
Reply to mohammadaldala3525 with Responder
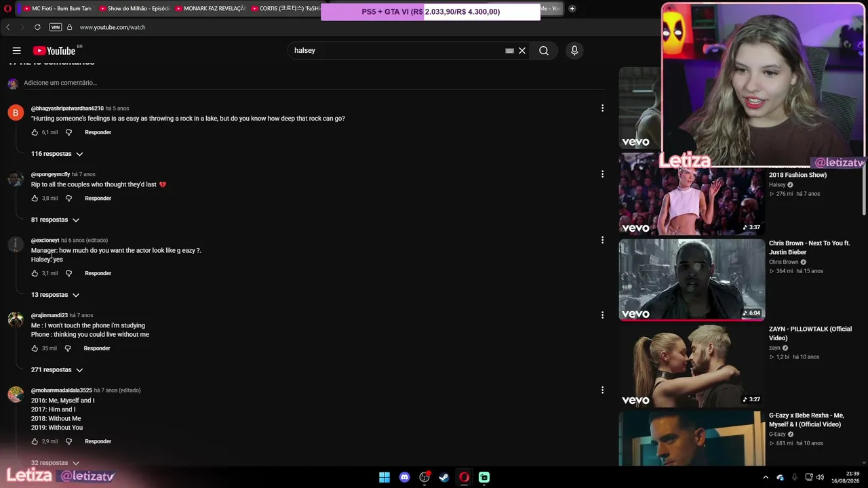click(98, 442)
